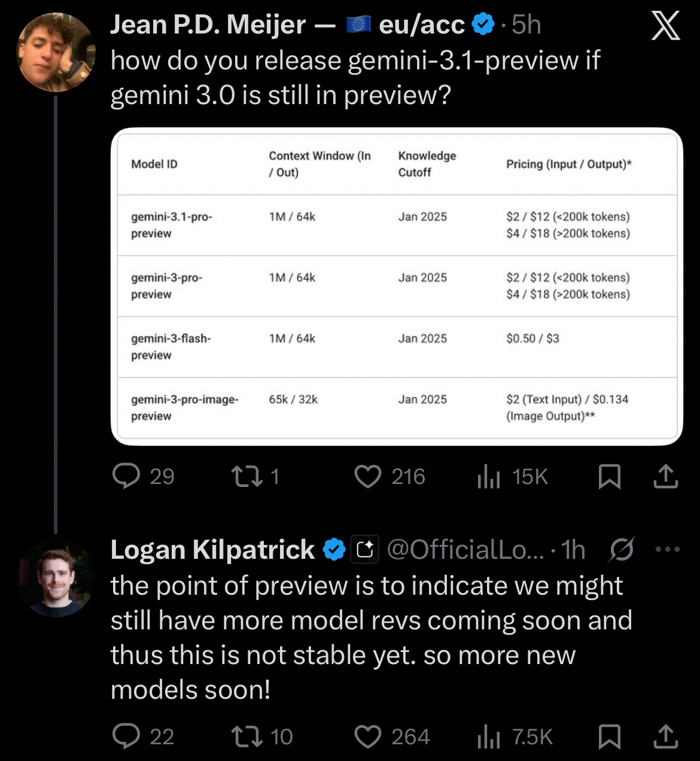Reply to Logan Kilpatrick's post

126,737
